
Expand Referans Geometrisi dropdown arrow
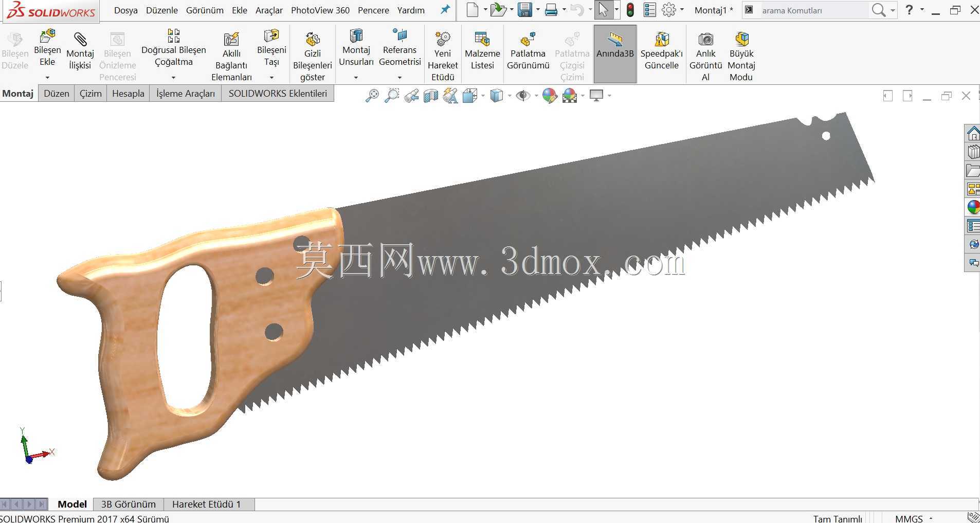[400, 78]
